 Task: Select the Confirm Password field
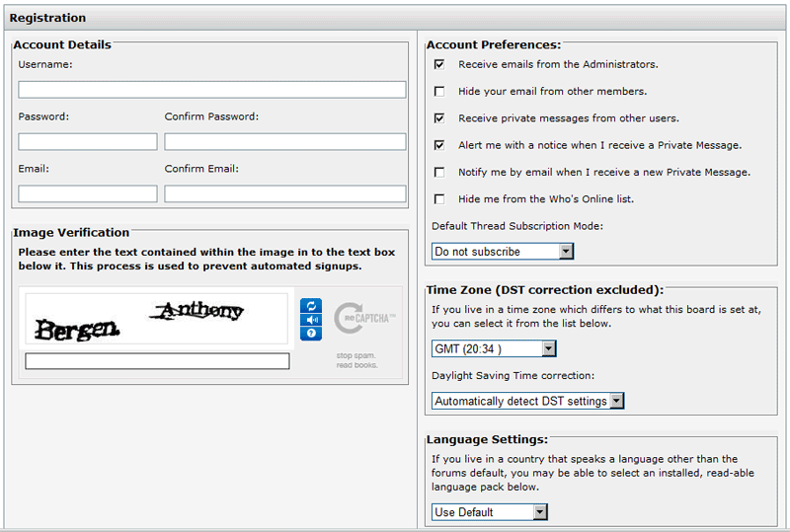pyautogui.click(x=284, y=142)
